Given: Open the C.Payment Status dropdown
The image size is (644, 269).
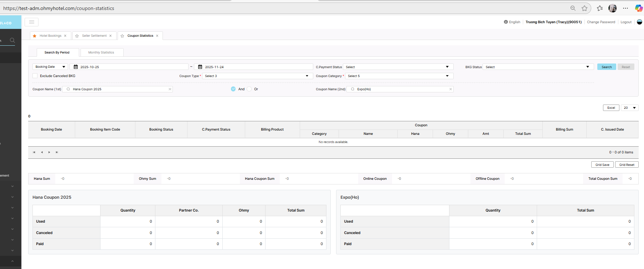Looking at the screenshot, I should tap(398, 67).
